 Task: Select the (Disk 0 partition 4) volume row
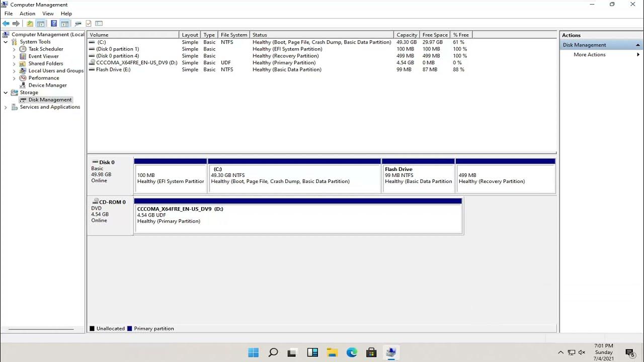coord(322,56)
